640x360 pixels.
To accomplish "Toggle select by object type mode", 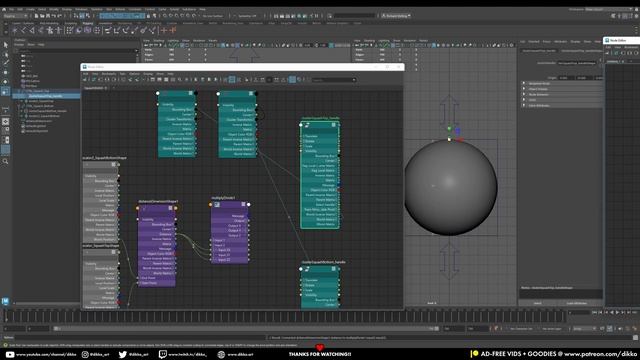I will pyautogui.click(x=82, y=16).
